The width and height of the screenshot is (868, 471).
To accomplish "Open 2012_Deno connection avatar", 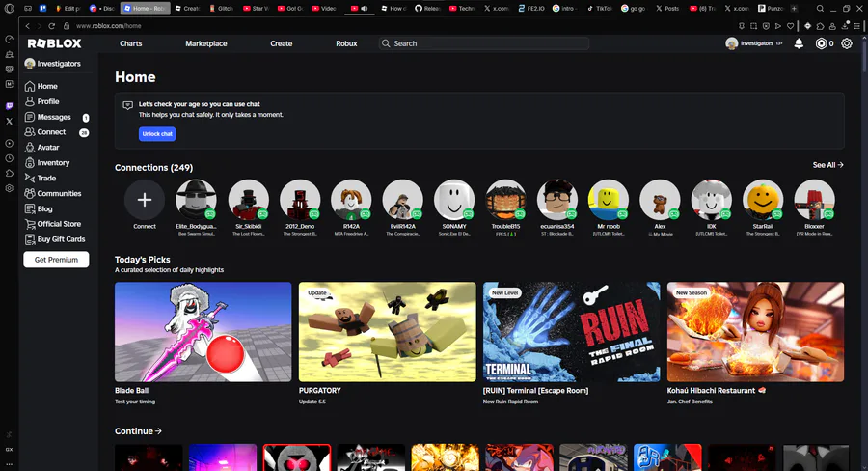I will (300, 200).
